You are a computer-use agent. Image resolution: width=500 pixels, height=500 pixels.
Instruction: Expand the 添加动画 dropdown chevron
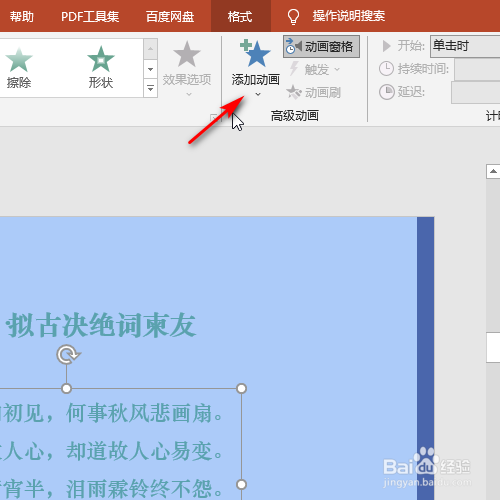coord(258,94)
